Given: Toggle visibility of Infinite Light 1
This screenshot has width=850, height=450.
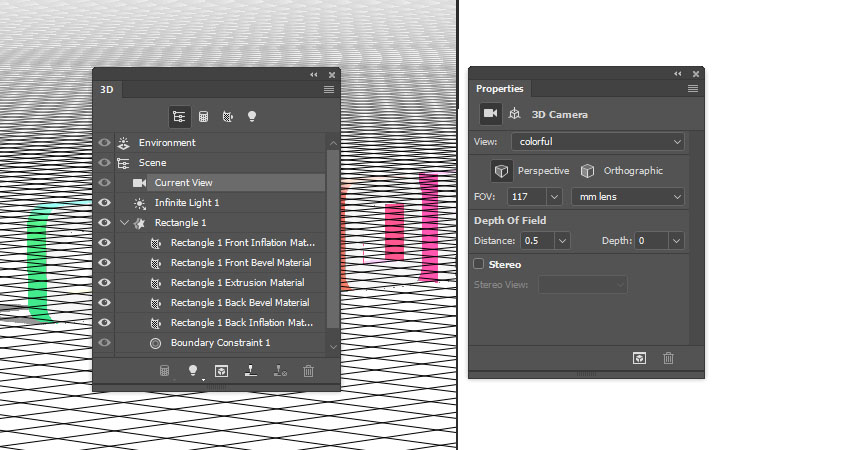Looking at the screenshot, I should click(104, 203).
